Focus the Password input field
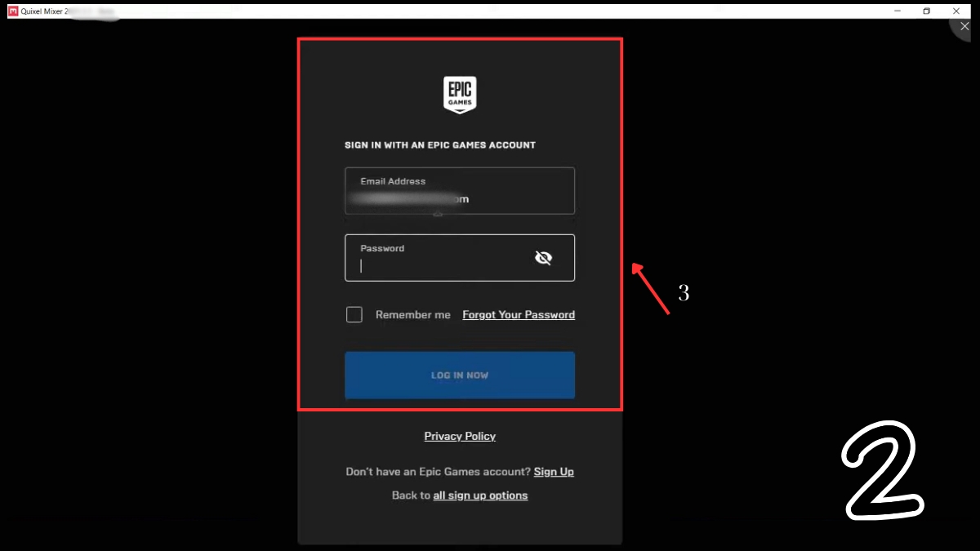Screen dimensions: 980x551 (x=460, y=258)
